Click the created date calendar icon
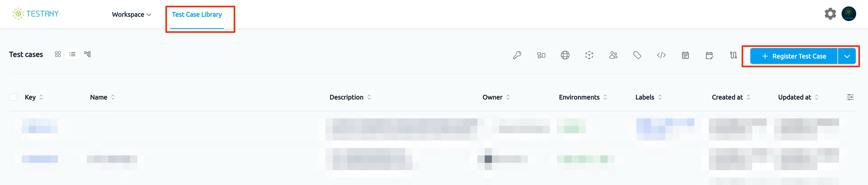 pyautogui.click(x=685, y=55)
